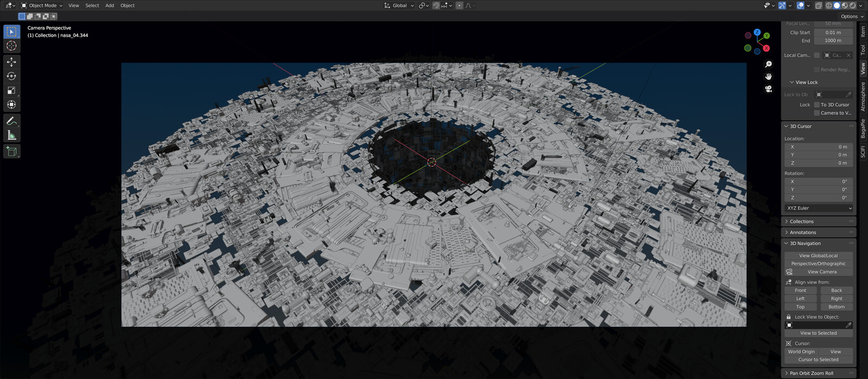
Task: Open the Object Mode dropdown
Action: 42,5
